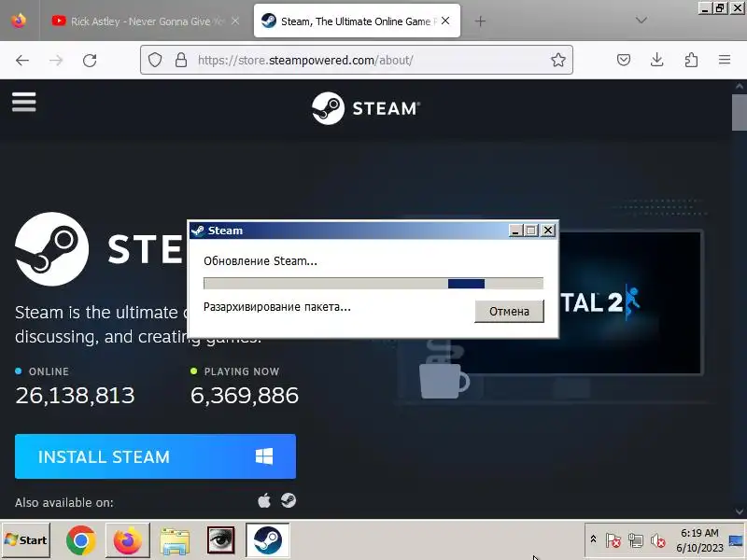Close the Steam update dialog

[x=548, y=231]
